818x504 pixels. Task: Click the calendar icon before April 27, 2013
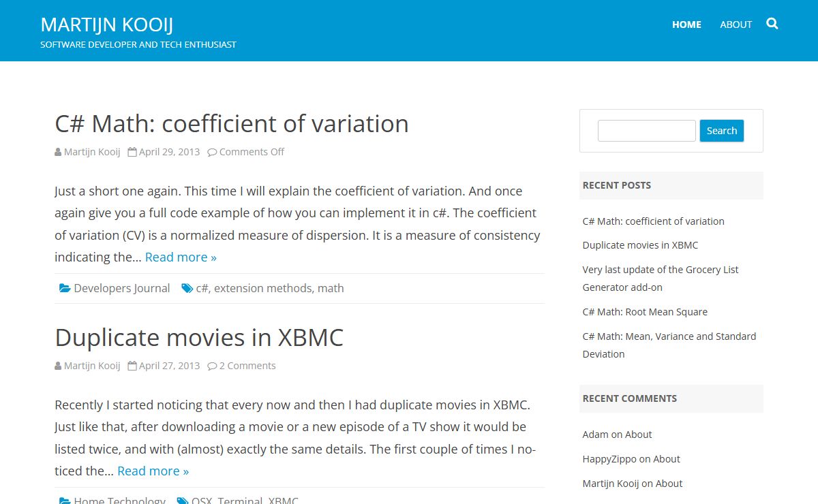pyautogui.click(x=132, y=366)
